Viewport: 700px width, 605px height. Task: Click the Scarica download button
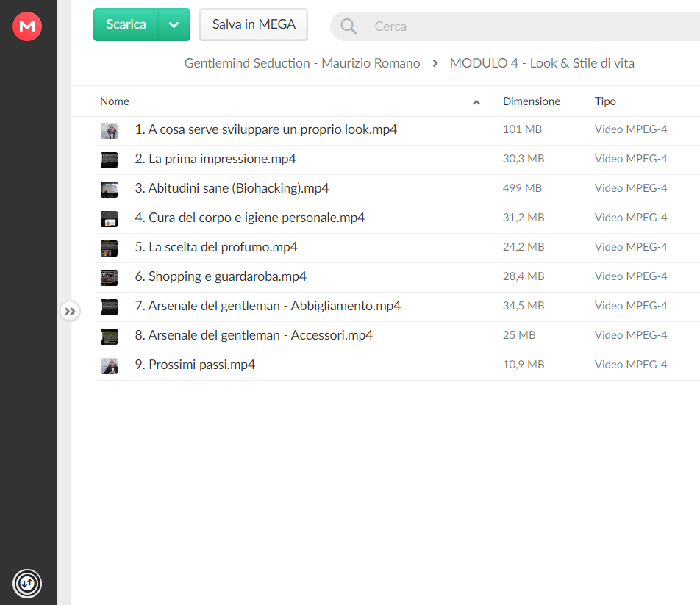(x=126, y=24)
